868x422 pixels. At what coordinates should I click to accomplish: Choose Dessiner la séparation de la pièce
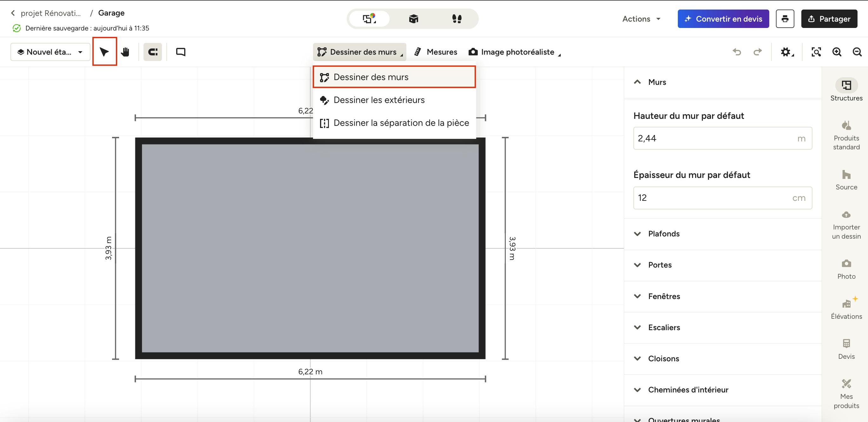394,123
